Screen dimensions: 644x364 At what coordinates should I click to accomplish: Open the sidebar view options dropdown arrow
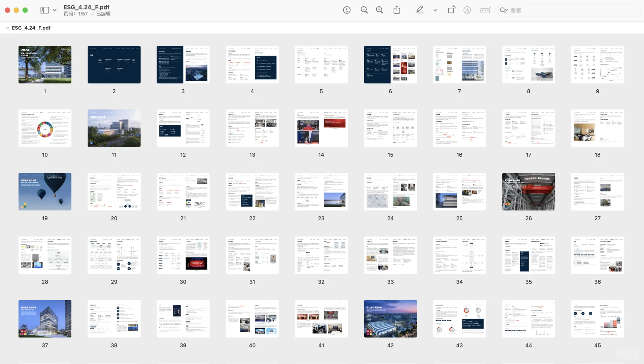point(55,10)
